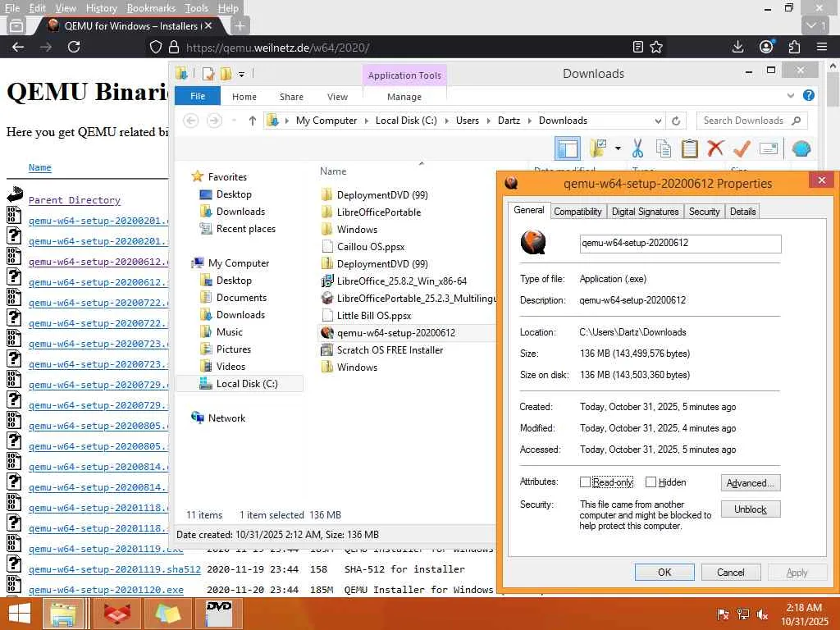Open the blue shell icon in toolbar
Screen dimensions: 840x630
pyautogui.click(x=801, y=148)
